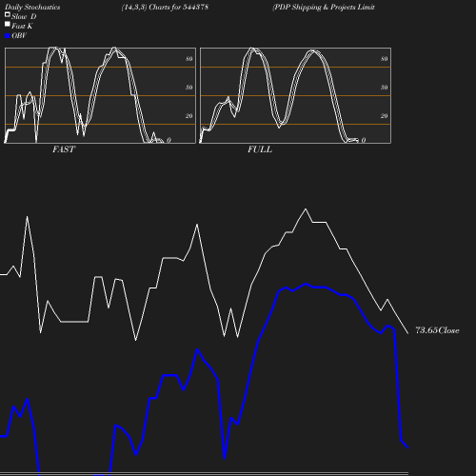Click the 80 level label in FAST chart

(x=189, y=59)
